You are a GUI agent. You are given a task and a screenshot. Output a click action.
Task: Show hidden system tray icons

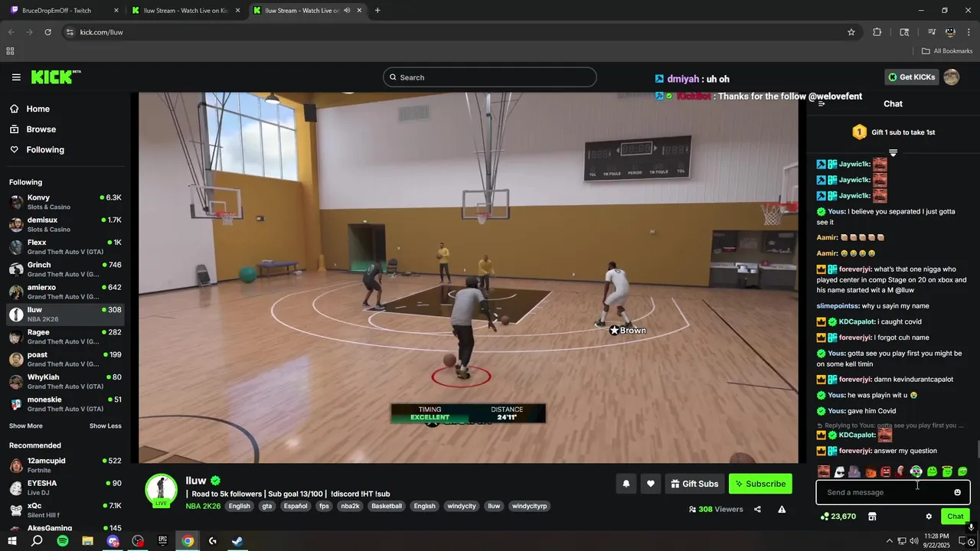click(x=889, y=541)
